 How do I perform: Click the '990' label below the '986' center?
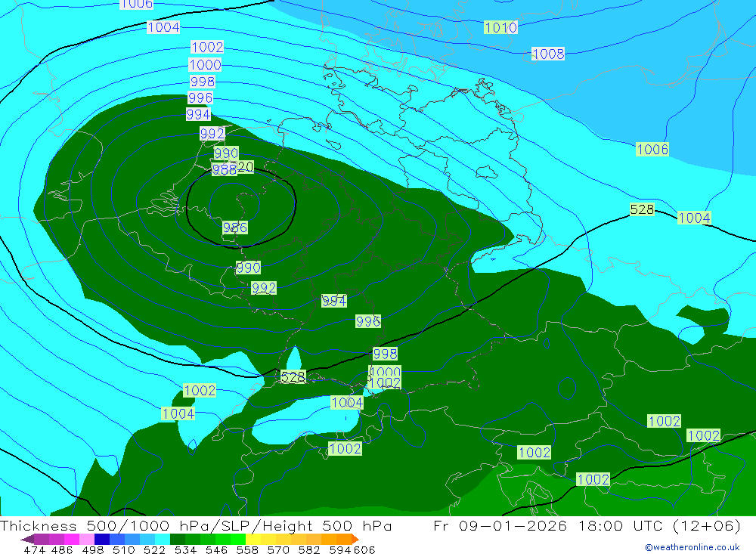pyautogui.click(x=248, y=267)
